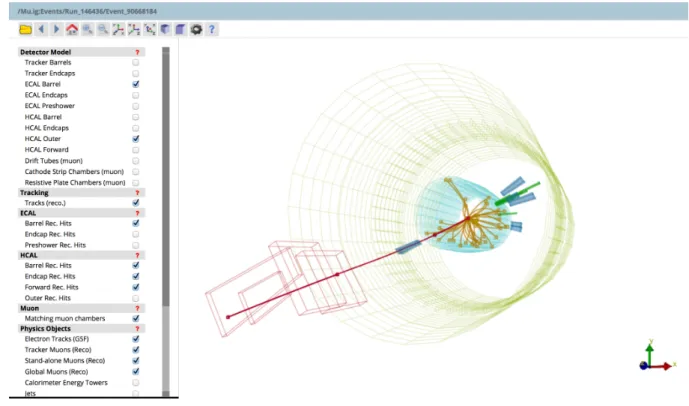Click the red help mark beside Muon

pyautogui.click(x=137, y=308)
